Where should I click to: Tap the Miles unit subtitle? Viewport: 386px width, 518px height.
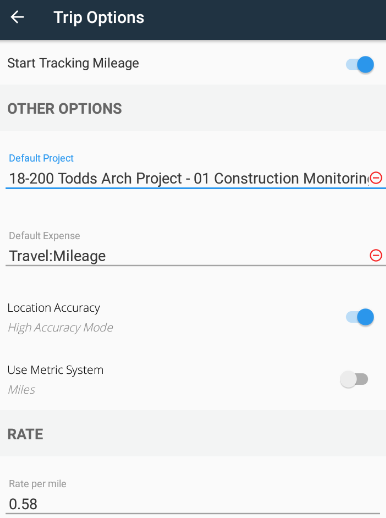click(21, 390)
